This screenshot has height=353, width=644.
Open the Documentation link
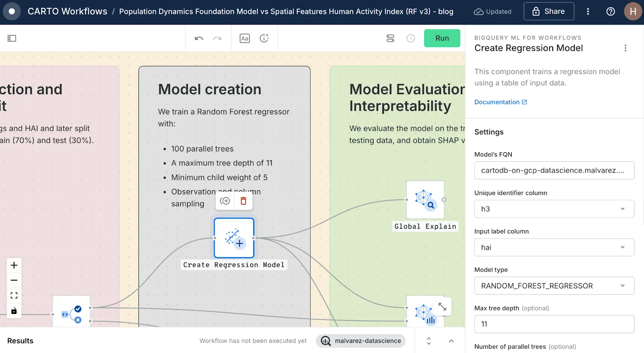click(500, 102)
